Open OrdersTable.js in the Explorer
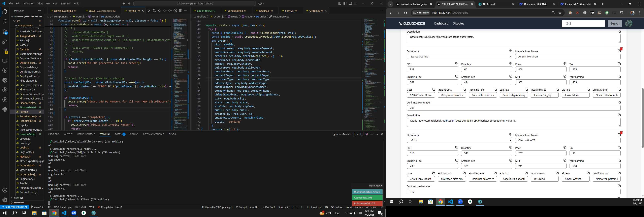Screen dimensions: 644x217 point(28,175)
